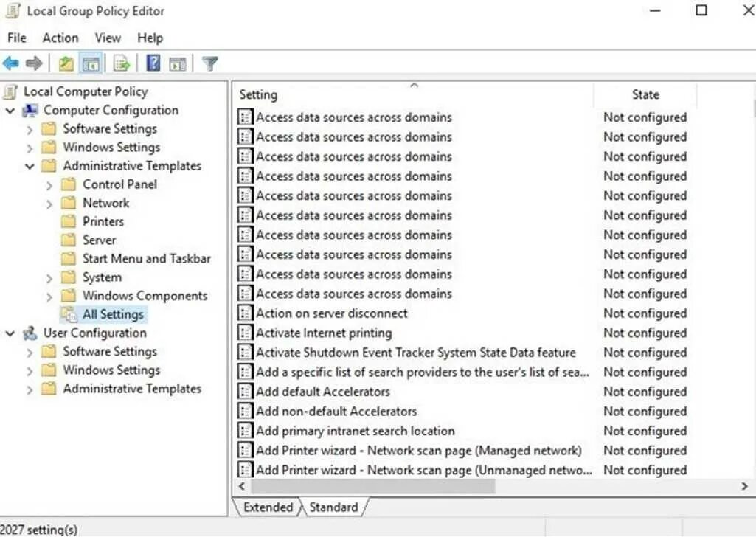Select Activate Shutdown Event Tracker System State Data feature
The height and width of the screenshot is (537, 756).
pos(415,353)
